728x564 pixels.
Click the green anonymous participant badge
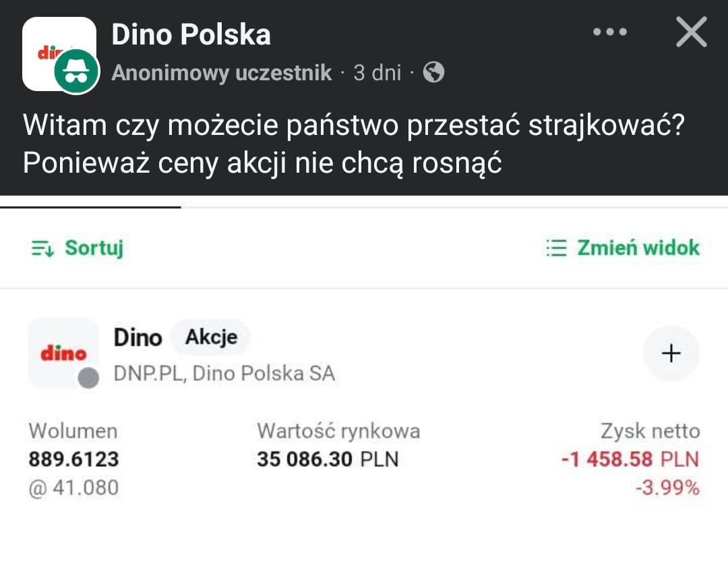point(76,72)
